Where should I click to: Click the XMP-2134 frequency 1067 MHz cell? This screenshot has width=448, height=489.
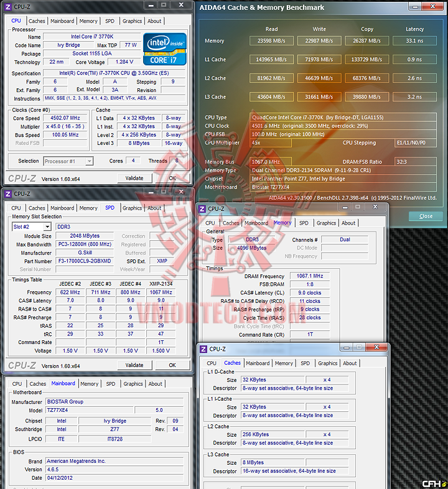(161, 292)
